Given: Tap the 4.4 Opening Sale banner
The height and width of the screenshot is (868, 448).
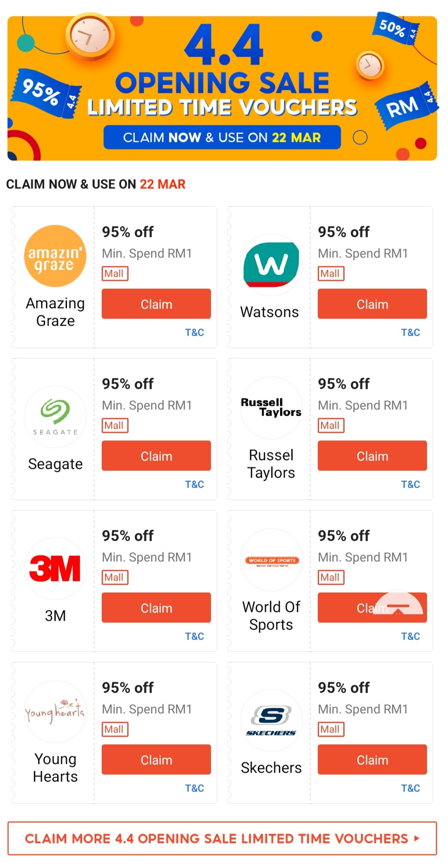Looking at the screenshot, I should (222, 88).
